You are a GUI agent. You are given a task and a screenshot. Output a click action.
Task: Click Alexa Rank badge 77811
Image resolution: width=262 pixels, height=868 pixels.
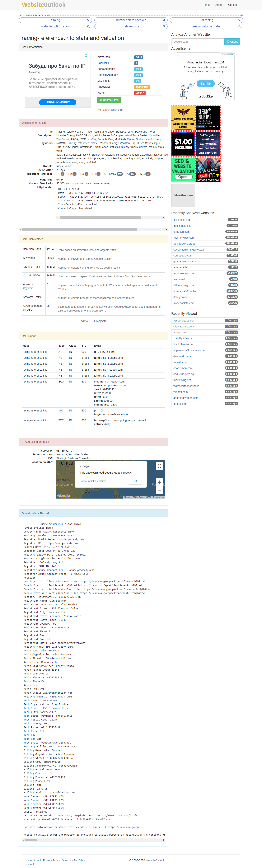[138, 57]
